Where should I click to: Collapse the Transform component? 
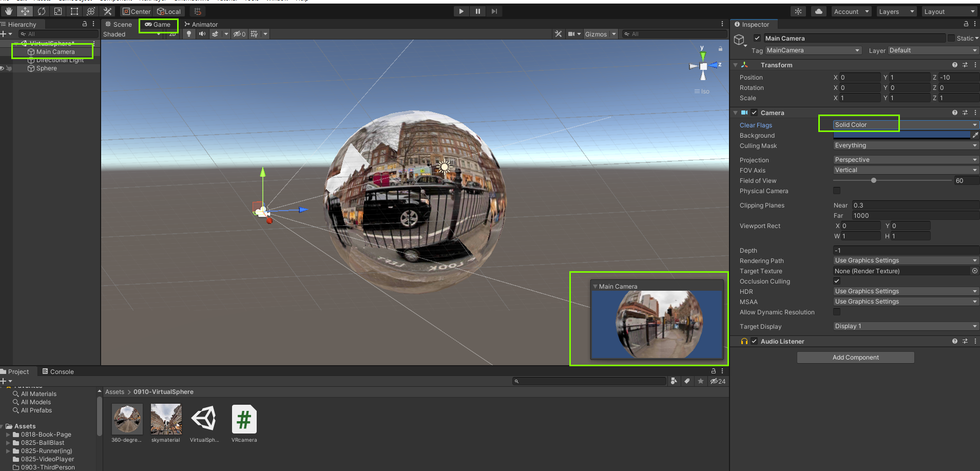pyautogui.click(x=736, y=65)
